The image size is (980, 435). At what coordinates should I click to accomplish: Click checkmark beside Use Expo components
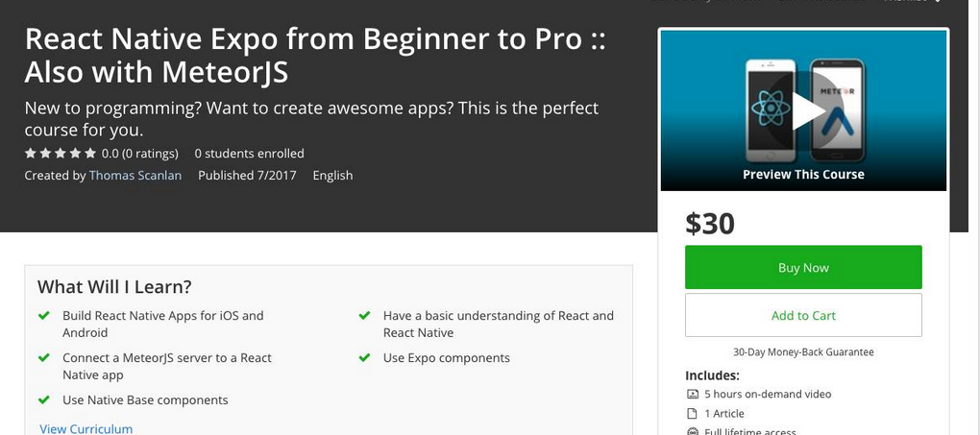(x=365, y=357)
